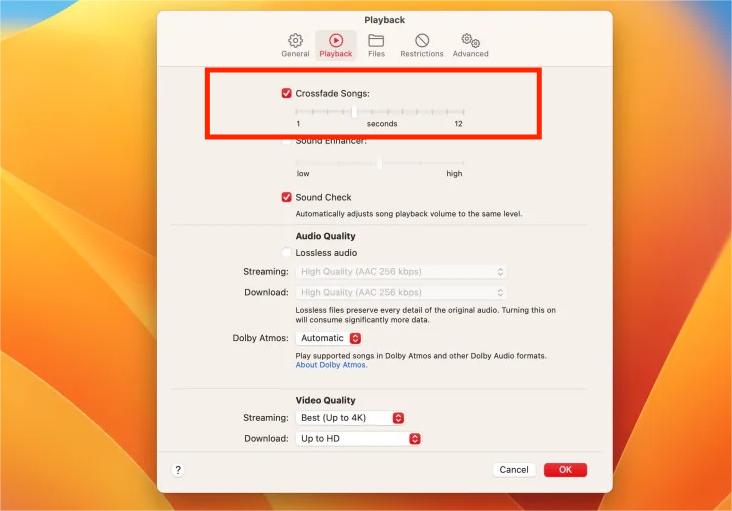Open the Advanced double-gear icon
Screen dimensions: 732x511
tap(471, 41)
